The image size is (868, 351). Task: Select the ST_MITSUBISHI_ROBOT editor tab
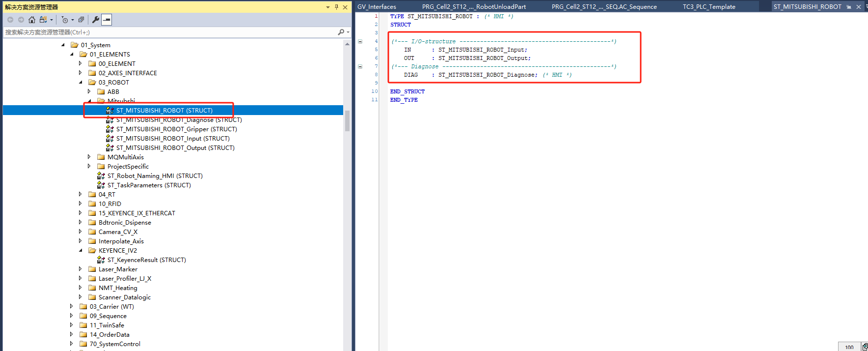click(x=807, y=6)
